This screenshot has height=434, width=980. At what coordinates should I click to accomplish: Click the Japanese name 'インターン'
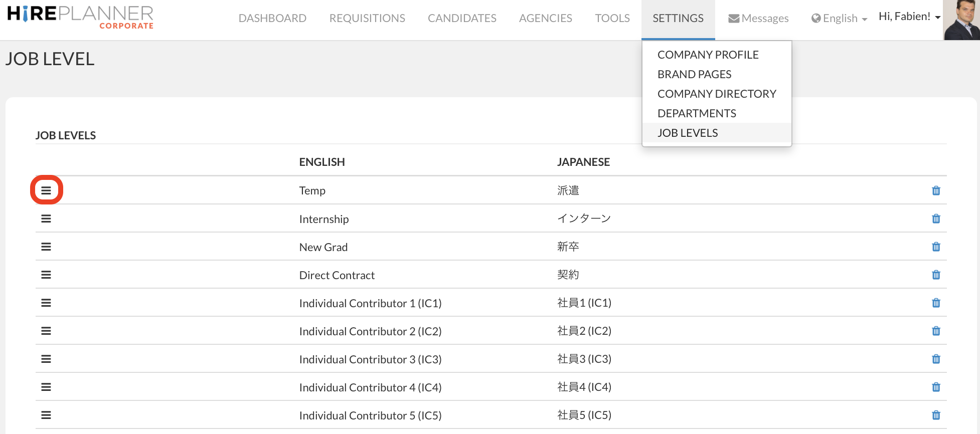(584, 219)
